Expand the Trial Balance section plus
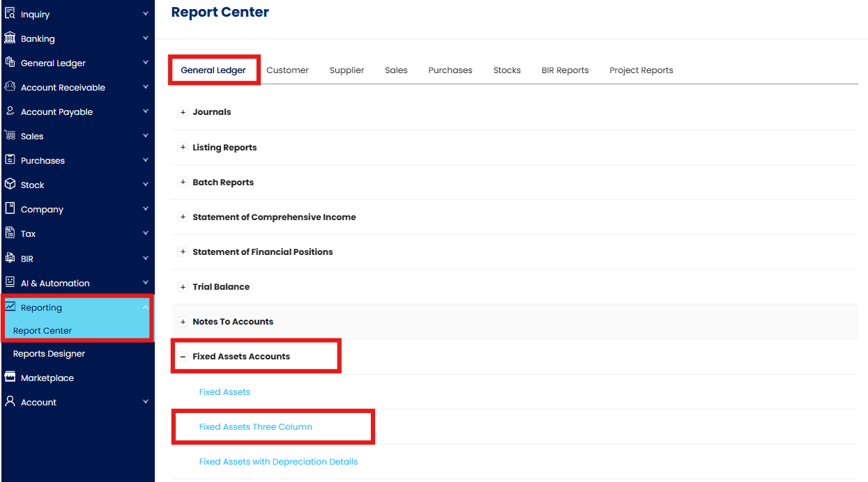This screenshot has height=482, width=868. point(183,286)
